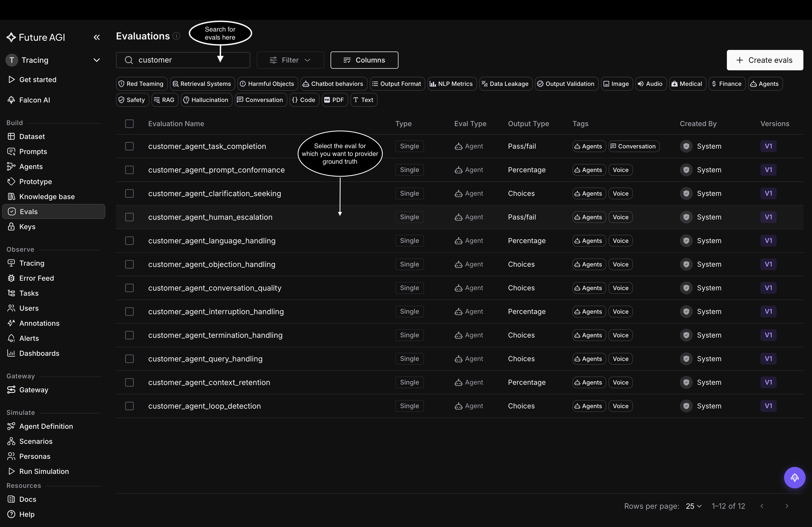Open Tasks sidebar icon

tap(11, 293)
